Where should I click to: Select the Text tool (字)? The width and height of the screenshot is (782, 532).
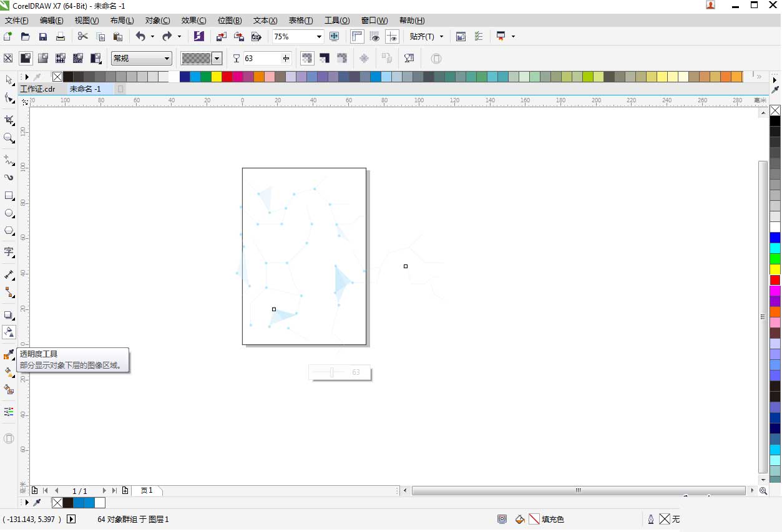(9, 252)
